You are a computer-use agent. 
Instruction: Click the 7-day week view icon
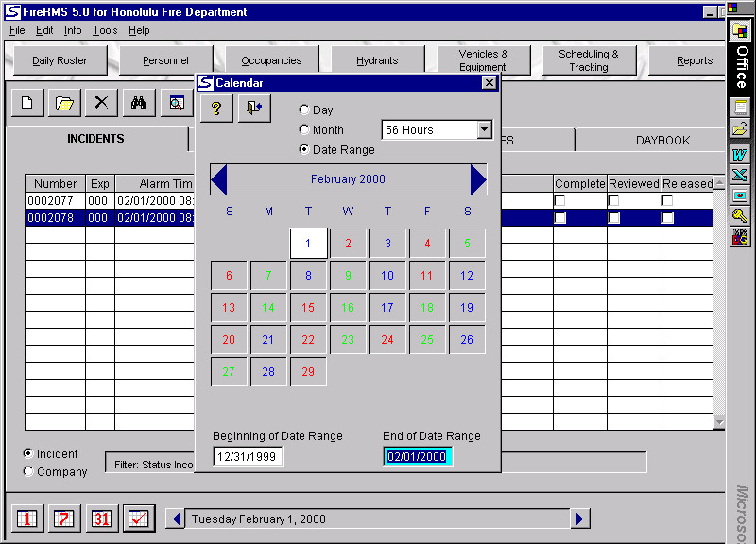tap(64, 518)
